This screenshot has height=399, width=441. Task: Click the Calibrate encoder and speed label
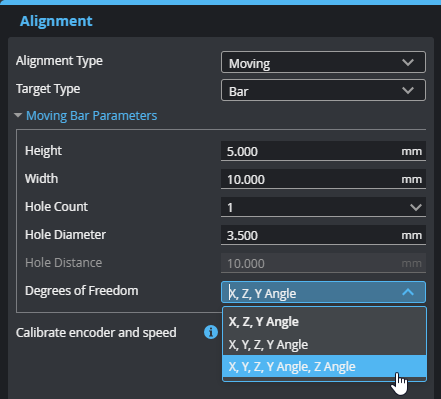pyautogui.click(x=96, y=332)
